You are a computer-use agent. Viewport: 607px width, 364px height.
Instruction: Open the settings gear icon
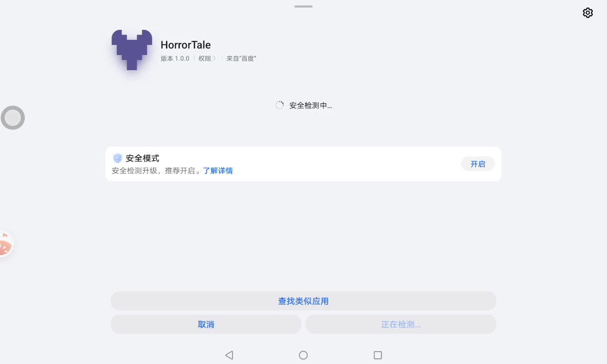pos(588,13)
